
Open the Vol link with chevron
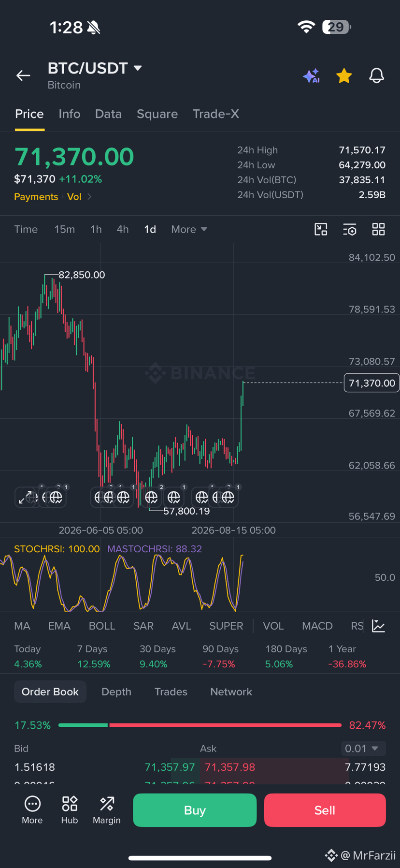[79, 197]
